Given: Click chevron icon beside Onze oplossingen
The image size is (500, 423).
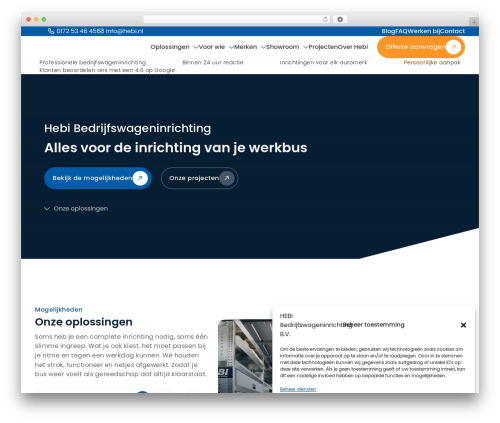Looking at the screenshot, I should (47, 209).
